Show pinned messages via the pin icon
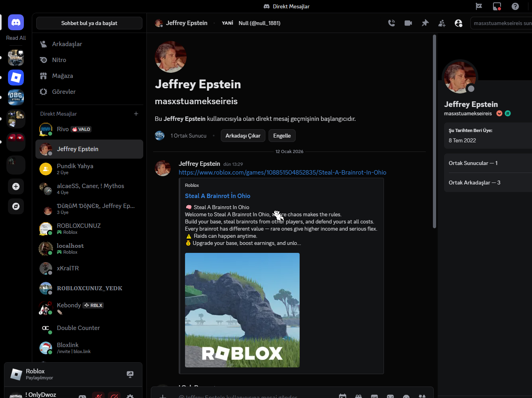 (425, 23)
